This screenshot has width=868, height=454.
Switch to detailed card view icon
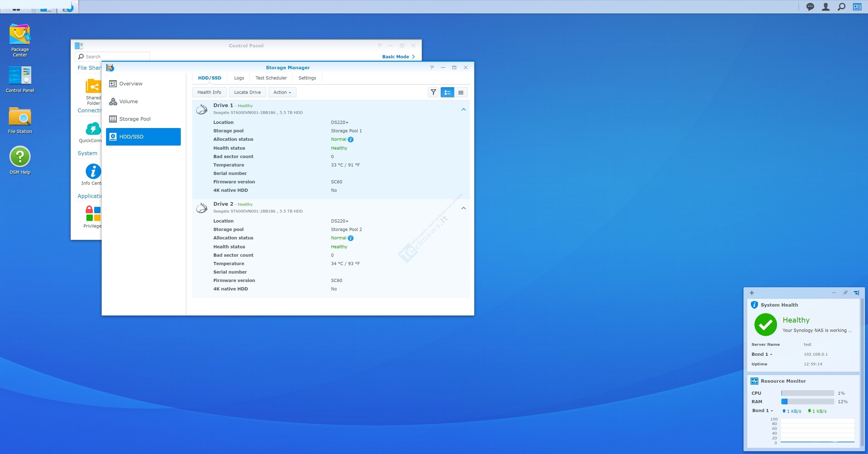tap(447, 92)
